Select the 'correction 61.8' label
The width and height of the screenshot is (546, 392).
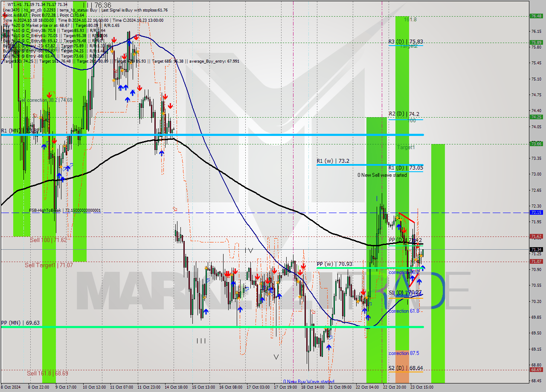404,311
